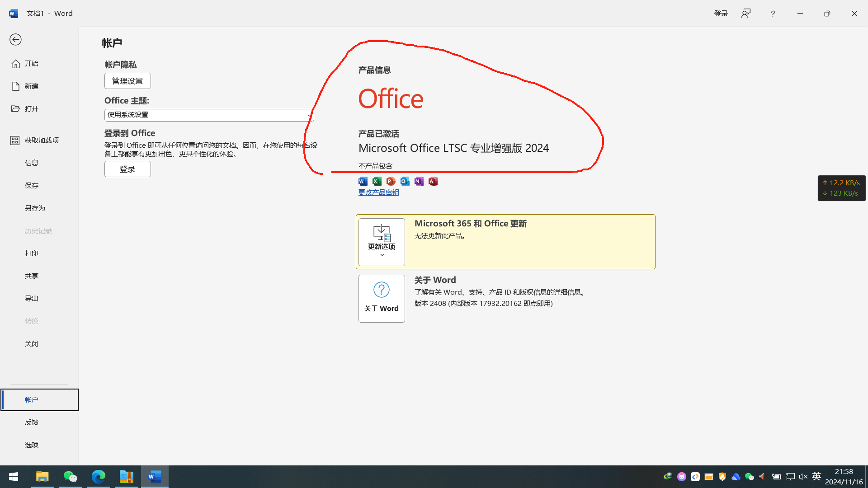Select 关闭 in the sidebar
This screenshot has height=488, width=868.
click(39, 344)
